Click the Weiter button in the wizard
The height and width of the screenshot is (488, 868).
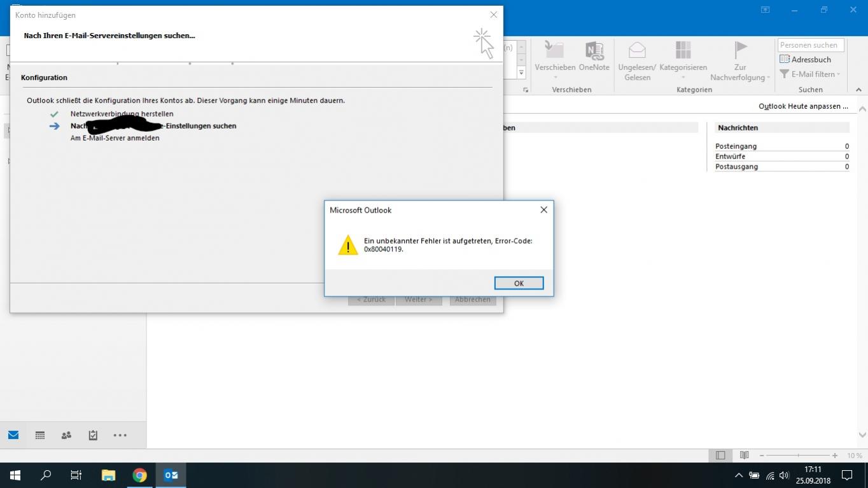419,300
